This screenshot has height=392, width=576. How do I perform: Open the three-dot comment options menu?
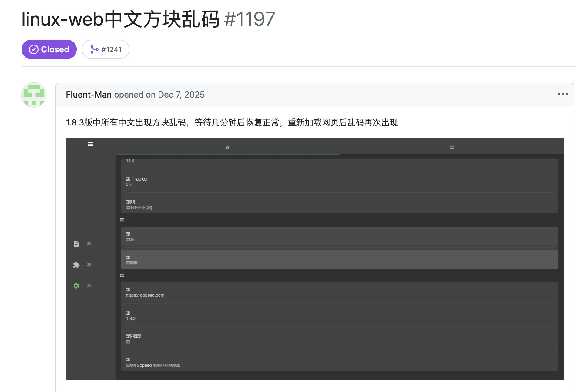[563, 94]
